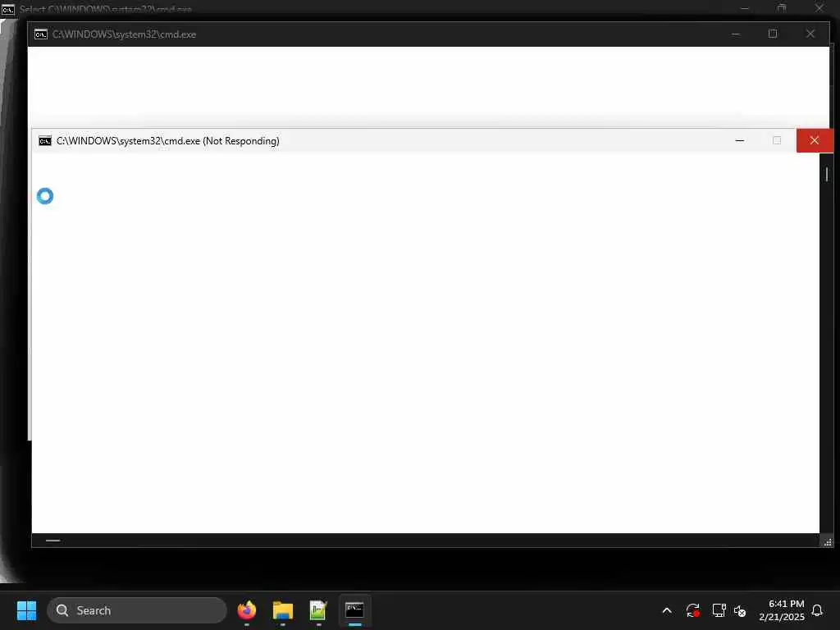
Task: Close the Not Responding cmd window
Action: pos(815,140)
